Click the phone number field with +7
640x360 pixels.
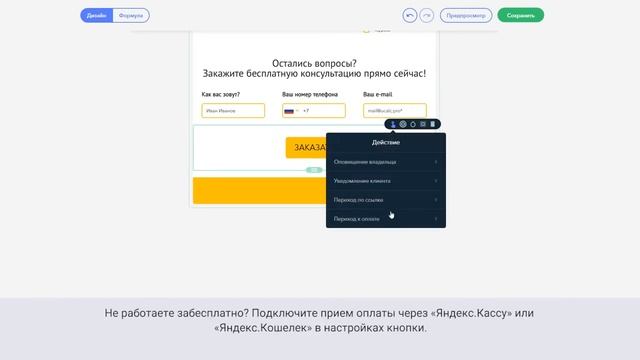(x=314, y=111)
